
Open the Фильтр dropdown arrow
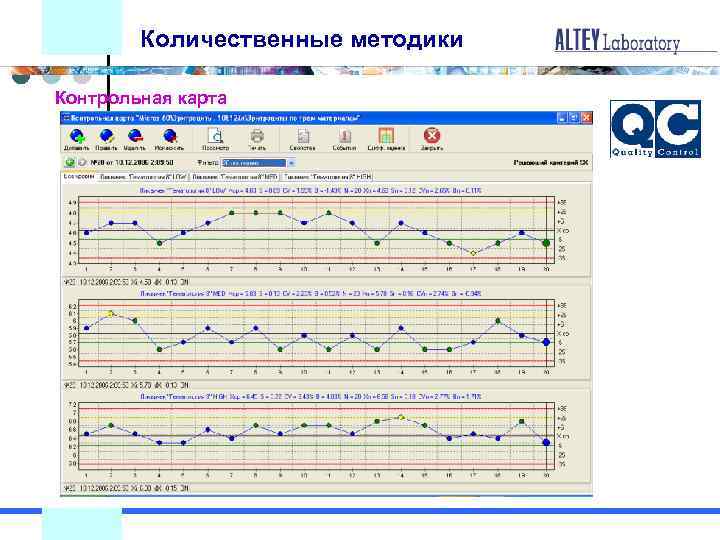tap(291, 163)
